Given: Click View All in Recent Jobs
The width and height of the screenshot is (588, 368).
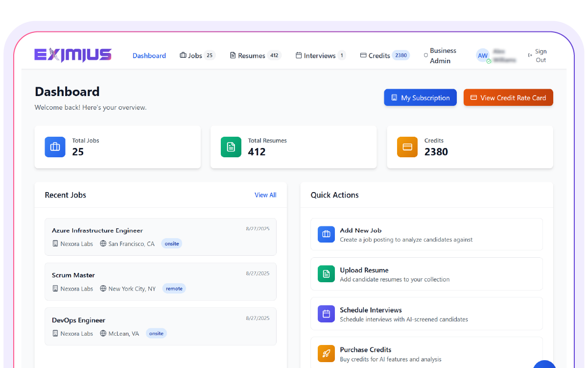Looking at the screenshot, I should (x=265, y=195).
